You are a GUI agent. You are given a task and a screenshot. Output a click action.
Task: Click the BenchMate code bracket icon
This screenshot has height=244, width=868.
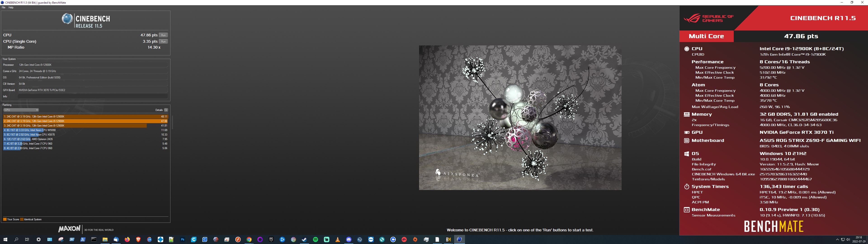pos(686,210)
